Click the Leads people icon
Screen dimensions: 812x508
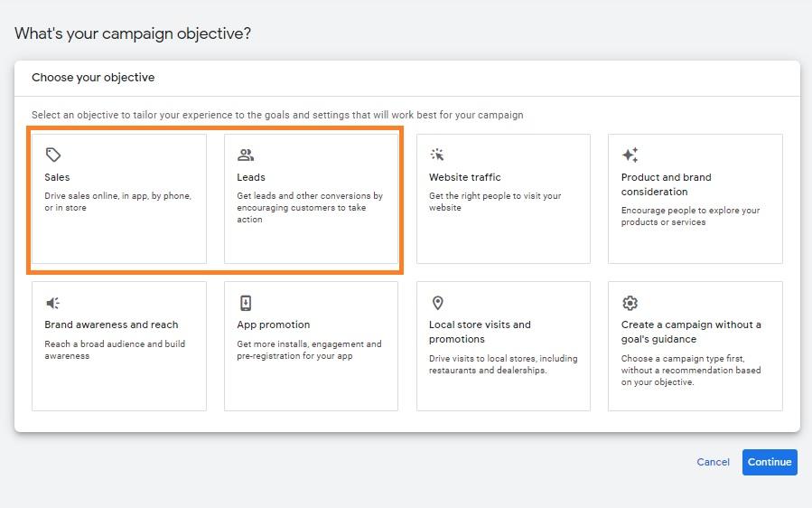click(x=246, y=155)
